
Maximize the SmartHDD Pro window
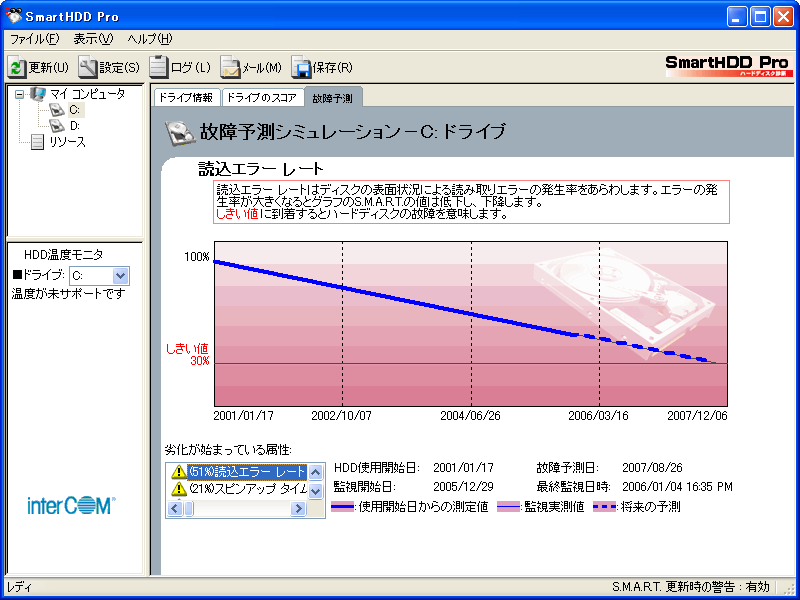tap(760, 17)
